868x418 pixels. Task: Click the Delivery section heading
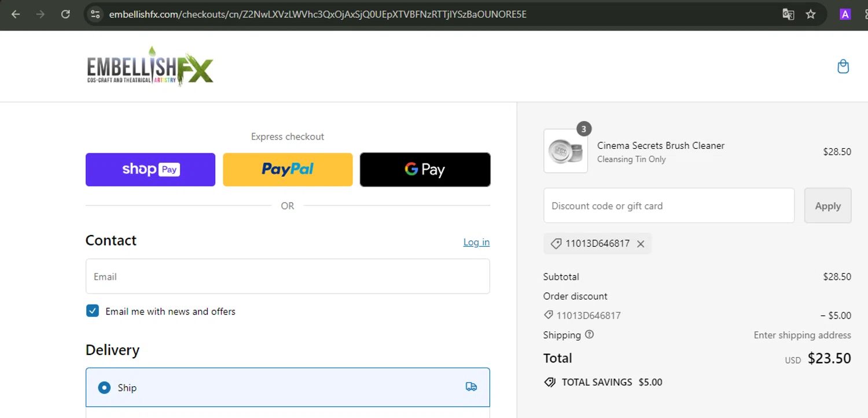112,350
